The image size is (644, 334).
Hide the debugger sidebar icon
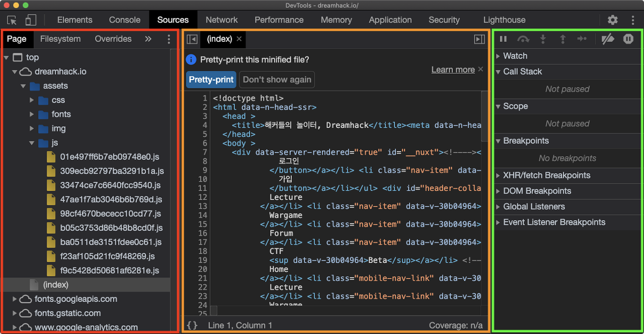(479, 39)
